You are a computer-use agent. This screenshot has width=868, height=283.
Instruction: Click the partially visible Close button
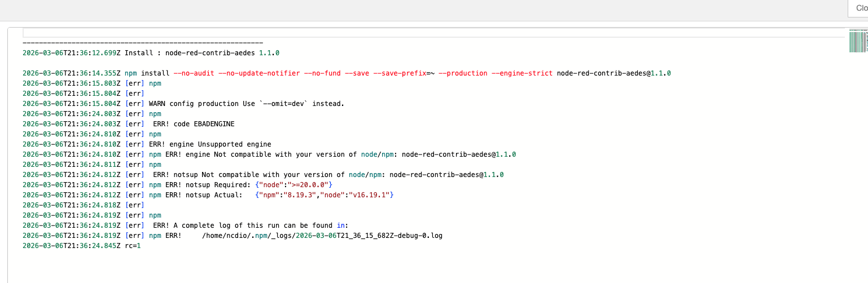pos(860,8)
